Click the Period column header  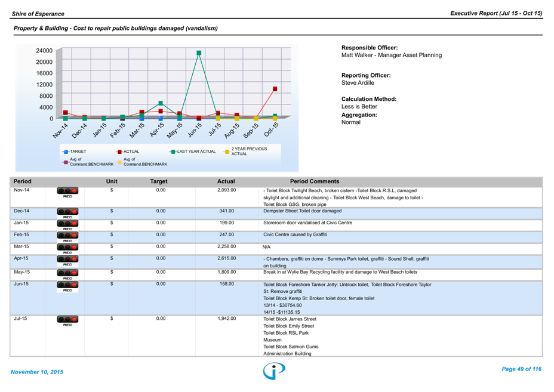coord(23,181)
